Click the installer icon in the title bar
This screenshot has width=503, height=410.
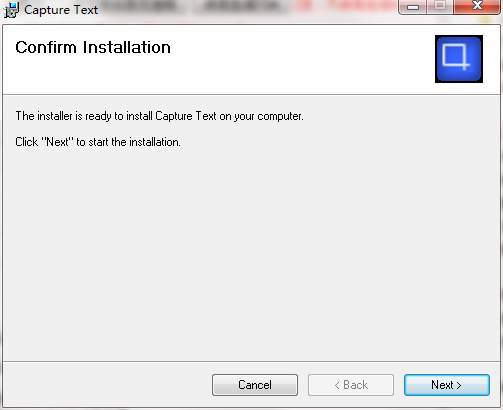[11, 10]
